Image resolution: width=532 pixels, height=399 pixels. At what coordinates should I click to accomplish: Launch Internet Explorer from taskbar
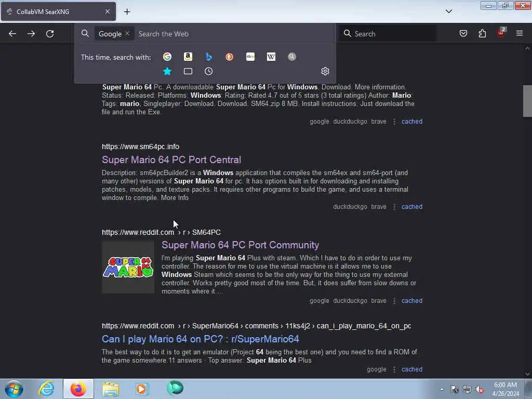(46, 389)
